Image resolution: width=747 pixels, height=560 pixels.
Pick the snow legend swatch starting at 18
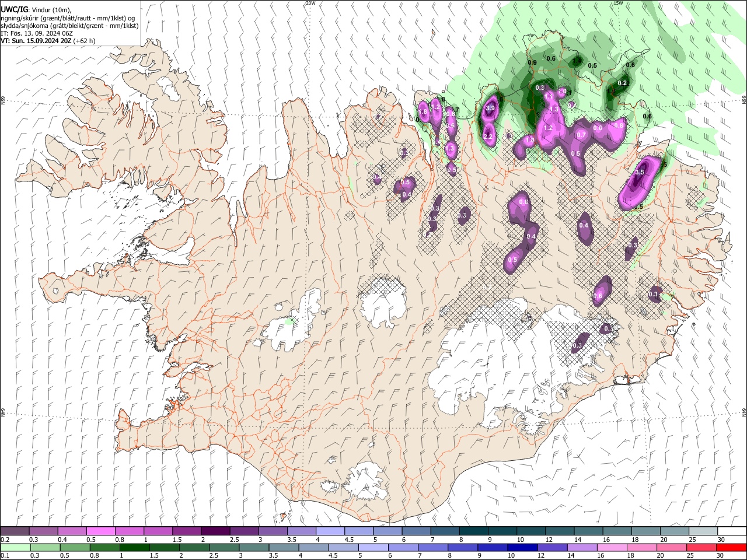(645, 531)
